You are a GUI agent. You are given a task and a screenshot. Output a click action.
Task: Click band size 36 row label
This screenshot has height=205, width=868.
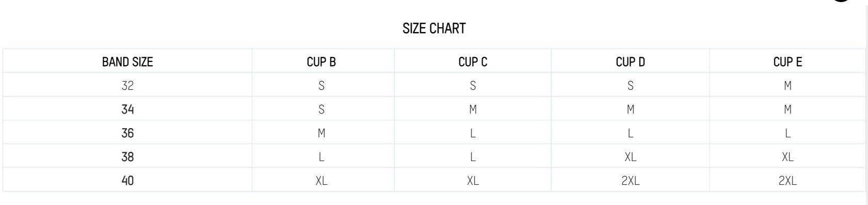click(127, 133)
